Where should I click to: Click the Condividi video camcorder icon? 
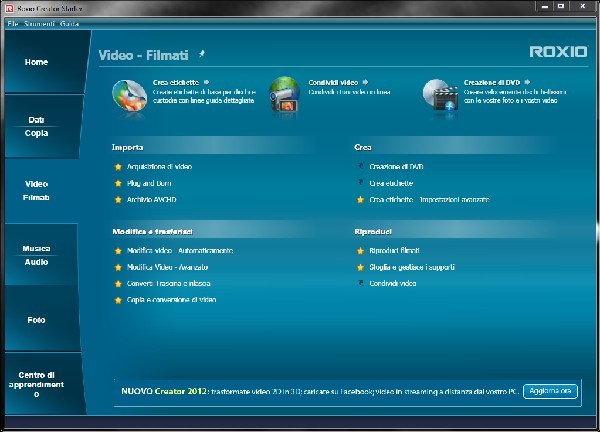click(285, 92)
